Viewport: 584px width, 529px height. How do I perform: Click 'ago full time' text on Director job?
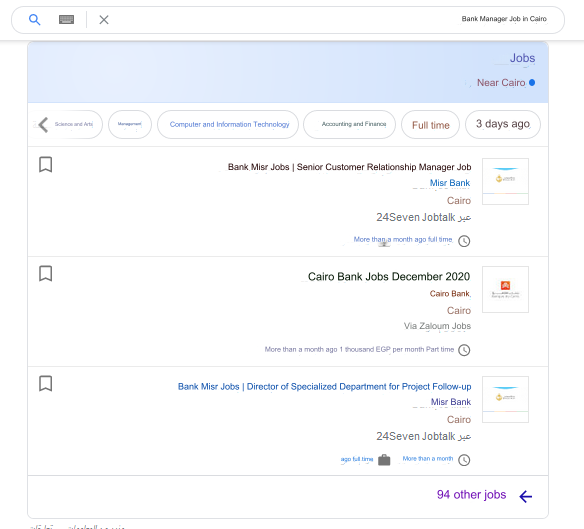pyautogui.click(x=357, y=459)
